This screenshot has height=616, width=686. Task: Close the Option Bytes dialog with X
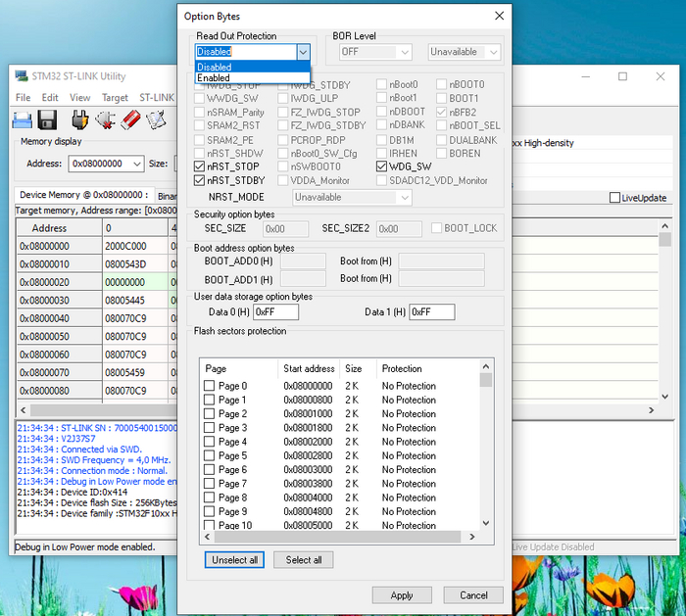[499, 16]
